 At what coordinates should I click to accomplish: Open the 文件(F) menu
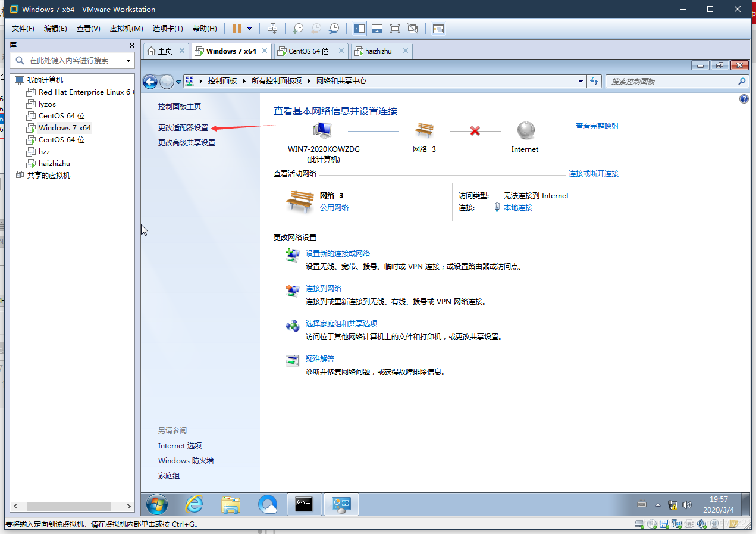(x=23, y=28)
